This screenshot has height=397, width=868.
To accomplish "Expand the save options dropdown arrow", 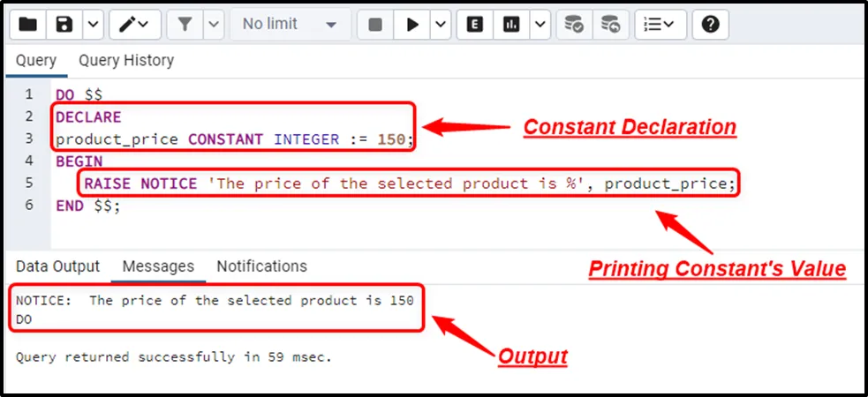I will 93,25.
